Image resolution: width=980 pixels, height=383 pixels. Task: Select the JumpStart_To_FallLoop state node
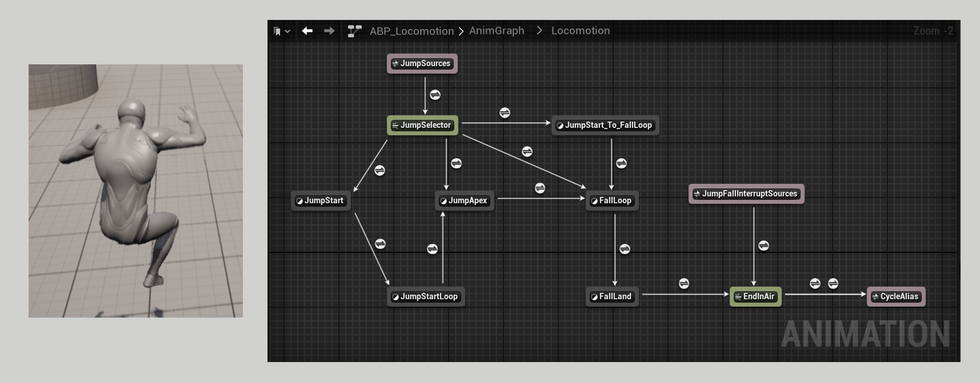(x=605, y=125)
